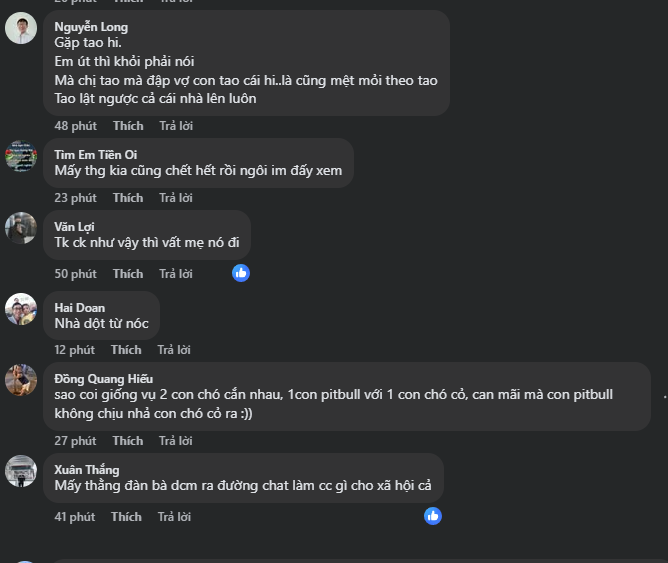
Task: Click Trả lời under Văn Lợi's comment
Action: click(x=176, y=274)
